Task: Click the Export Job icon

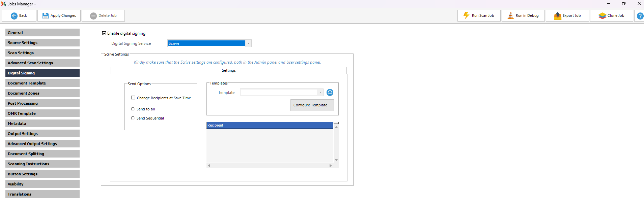Action: pyautogui.click(x=558, y=16)
